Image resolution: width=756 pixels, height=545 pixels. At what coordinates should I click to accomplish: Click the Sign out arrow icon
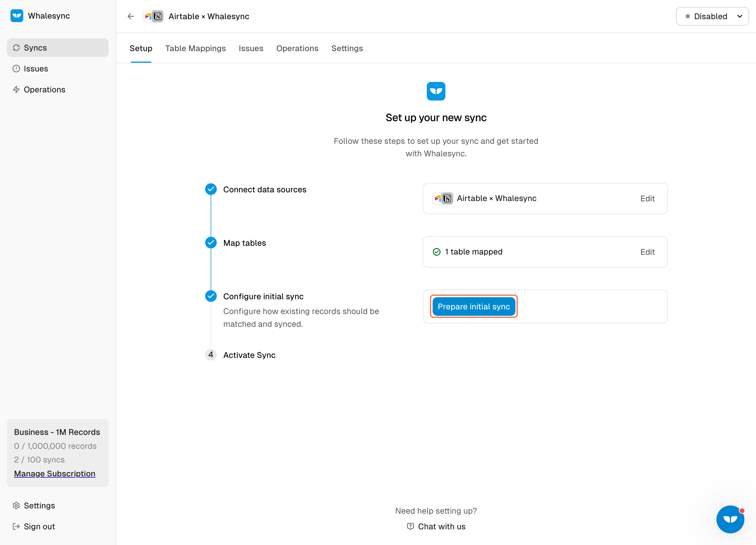point(16,527)
